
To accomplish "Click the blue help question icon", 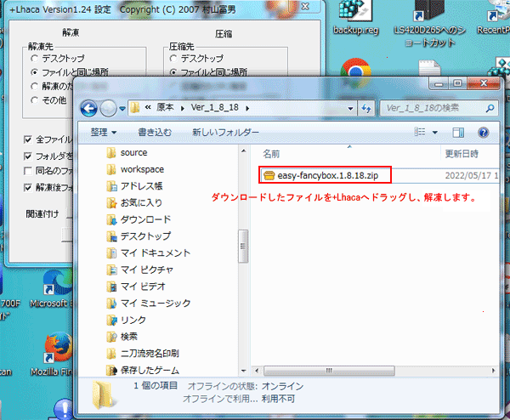I will pos(484,133).
